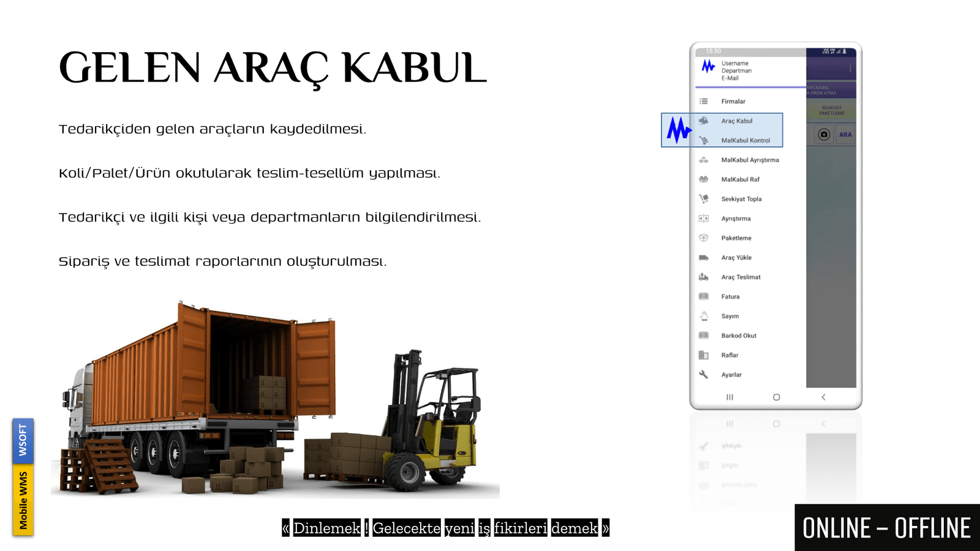Tap the camera icon next to ARA
Viewport: 980px width, 551px height.
click(x=824, y=135)
